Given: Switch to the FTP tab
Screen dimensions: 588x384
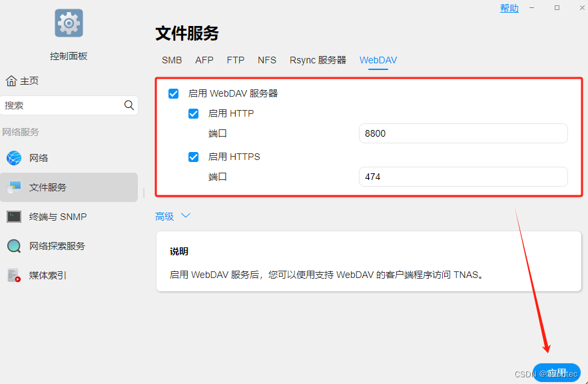Looking at the screenshot, I should pyautogui.click(x=236, y=60).
